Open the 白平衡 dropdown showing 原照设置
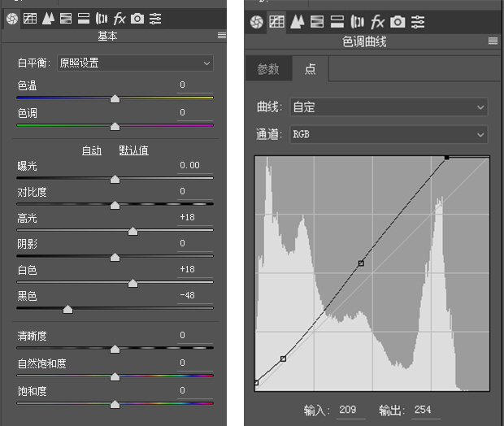The height and width of the screenshot is (426, 504). tap(135, 63)
